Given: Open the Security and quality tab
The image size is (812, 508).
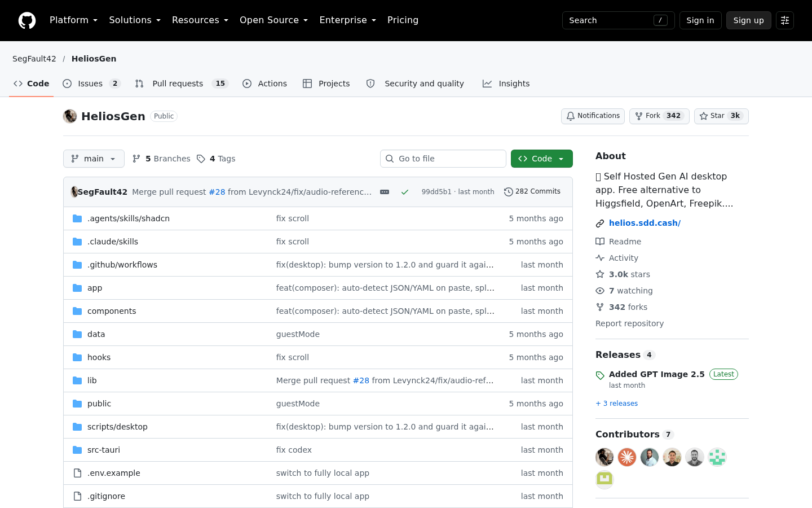Looking at the screenshot, I should point(415,84).
